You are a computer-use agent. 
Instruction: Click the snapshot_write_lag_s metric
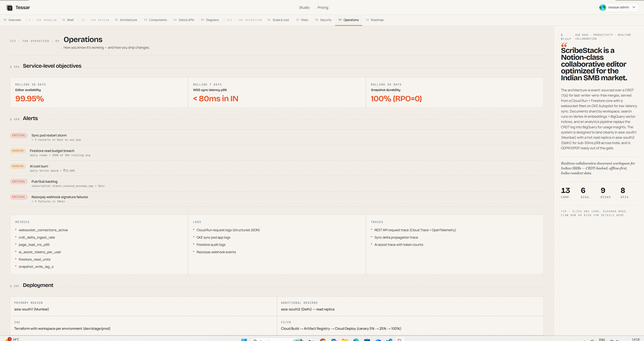[36, 267]
